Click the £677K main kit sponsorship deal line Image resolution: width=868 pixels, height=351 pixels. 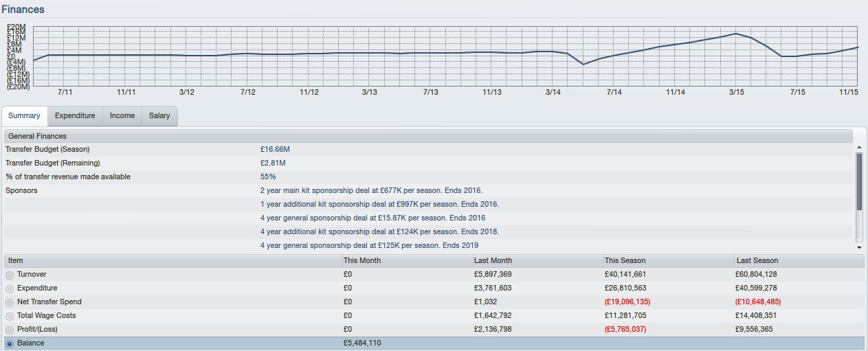[x=371, y=190]
